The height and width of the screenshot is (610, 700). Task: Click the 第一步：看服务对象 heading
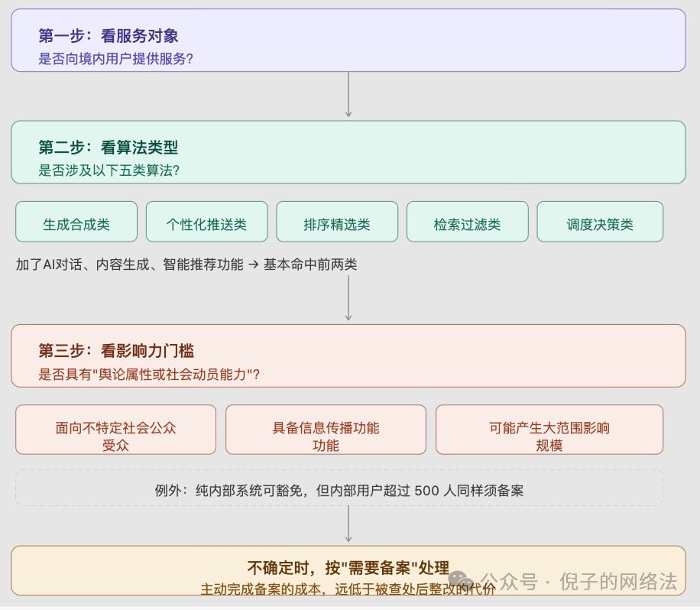pos(109,36)
